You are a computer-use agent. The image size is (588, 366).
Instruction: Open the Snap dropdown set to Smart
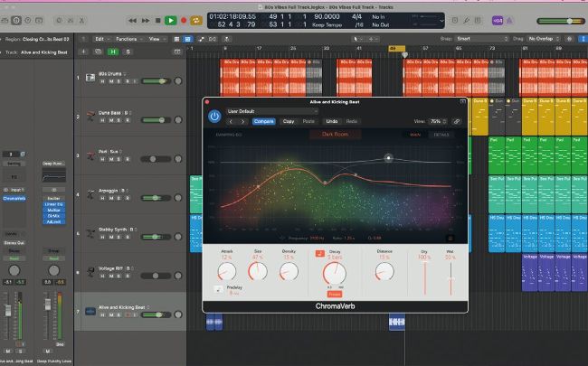click(481, 39)
